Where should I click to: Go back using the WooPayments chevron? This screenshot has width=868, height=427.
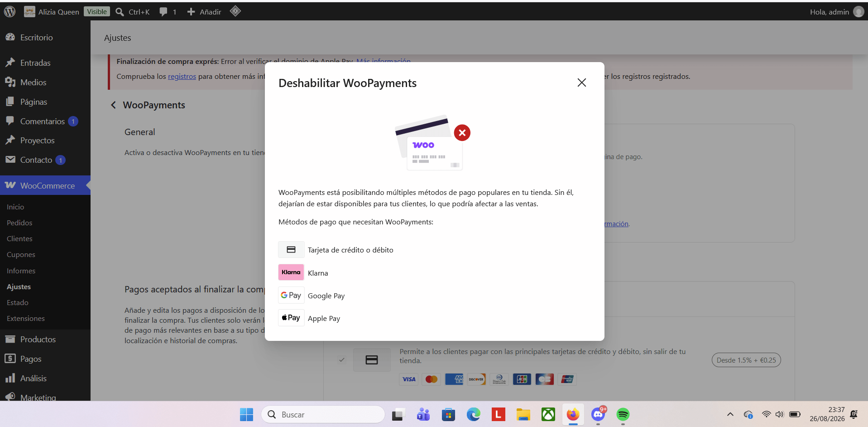[113, 105]
